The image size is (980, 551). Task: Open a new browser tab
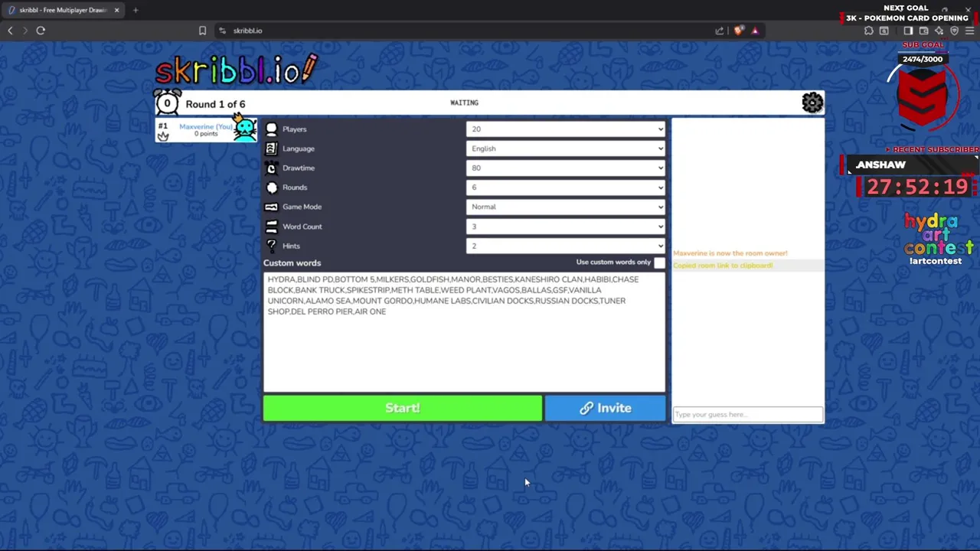(x=136, y=10)
